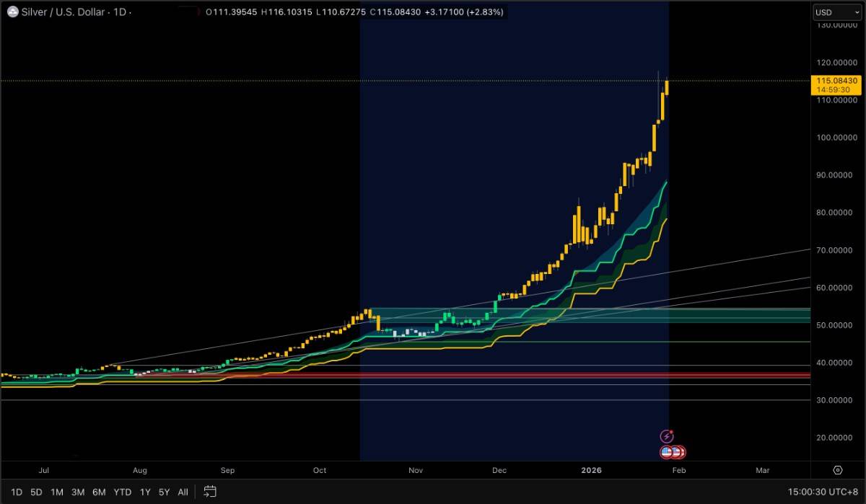Open the USD currency dropdown
Screen dimensions: 866x504
coord(837,12)
